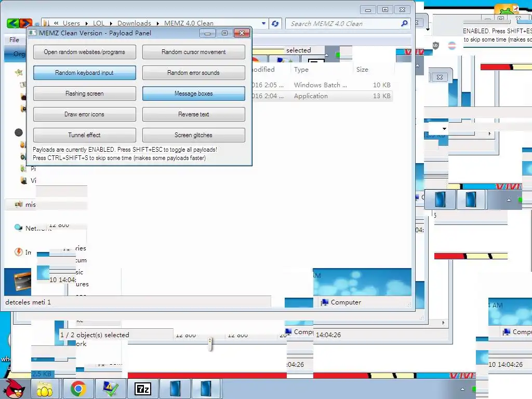This screenshot has height=399, width=532.
Task: Toggle the 'Reverse text' payload
Action: (x=193, y=114)
